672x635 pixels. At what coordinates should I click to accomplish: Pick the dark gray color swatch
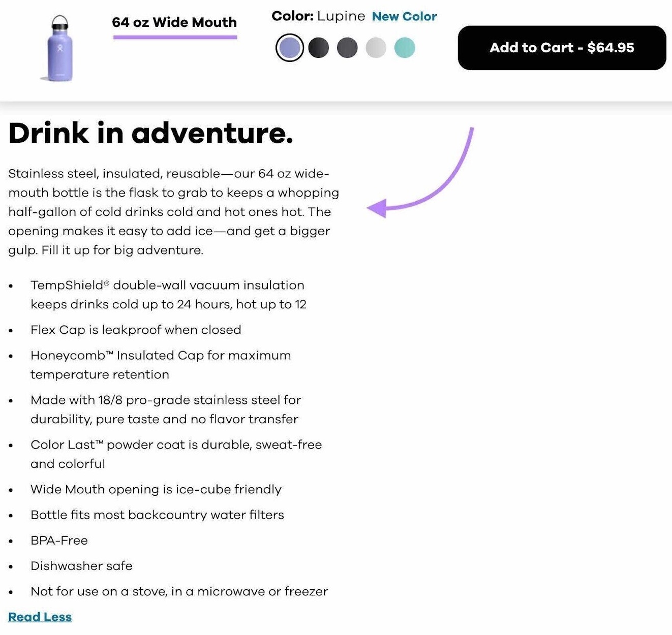click(347, 48)
